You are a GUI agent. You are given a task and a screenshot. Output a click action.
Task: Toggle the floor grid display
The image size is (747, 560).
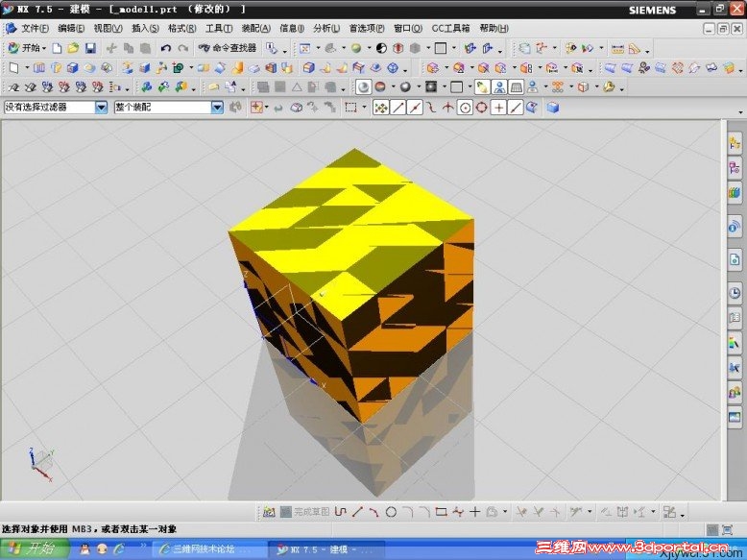516,87
